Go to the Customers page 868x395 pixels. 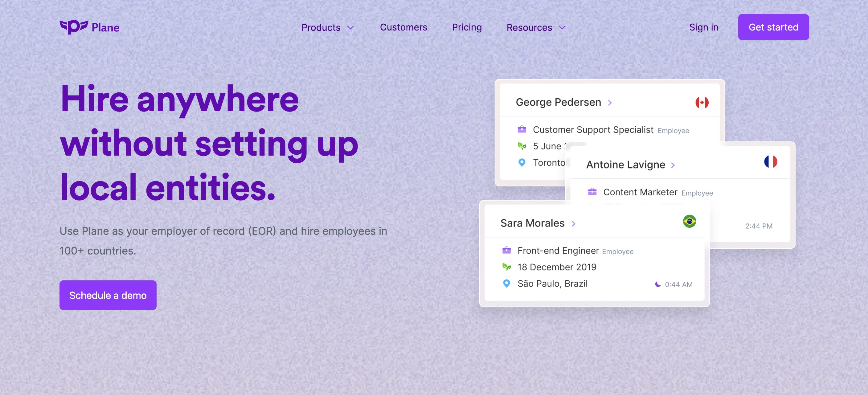(403, 27)
